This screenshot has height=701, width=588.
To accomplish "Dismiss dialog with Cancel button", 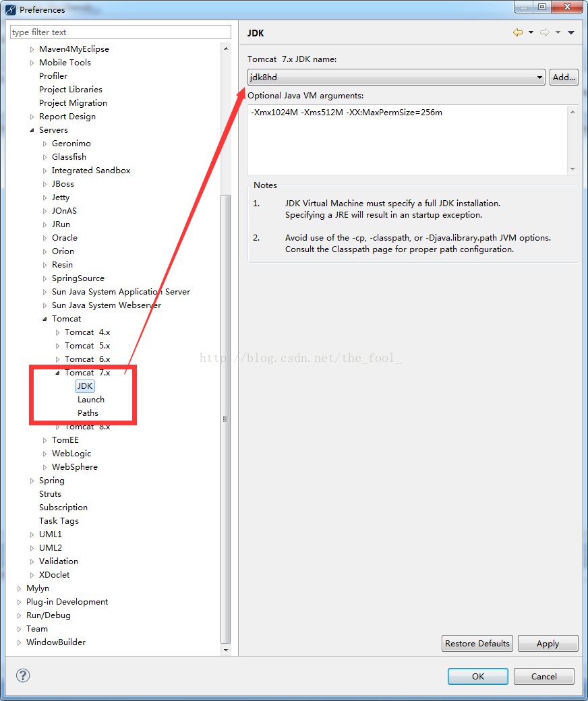I will [543, 676].
